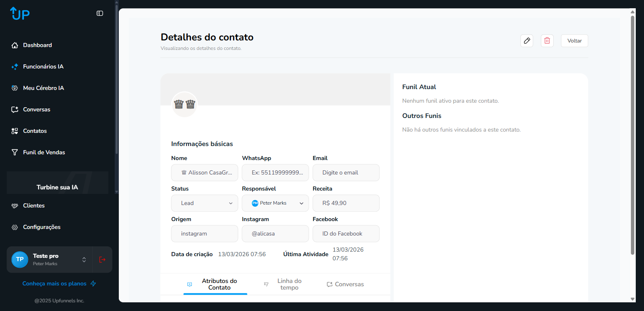Click the contact avatar with crowns
This screenshot has width=644, height=311.
pyautogui.click(x=184, y=104)
